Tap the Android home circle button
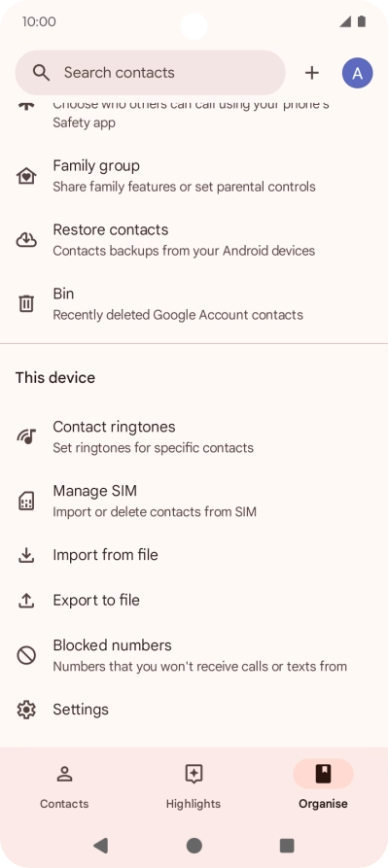Image resolution: width=388 pixels, height=868 pixels. point(194,846)
